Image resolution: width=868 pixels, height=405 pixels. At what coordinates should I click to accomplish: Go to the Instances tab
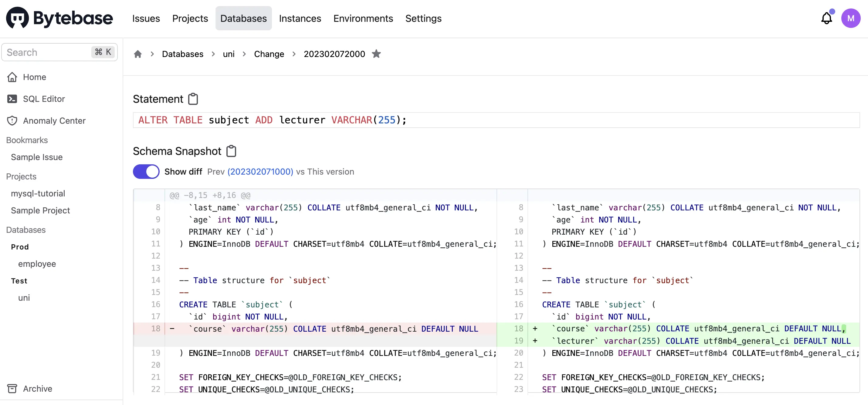(300, 18)
